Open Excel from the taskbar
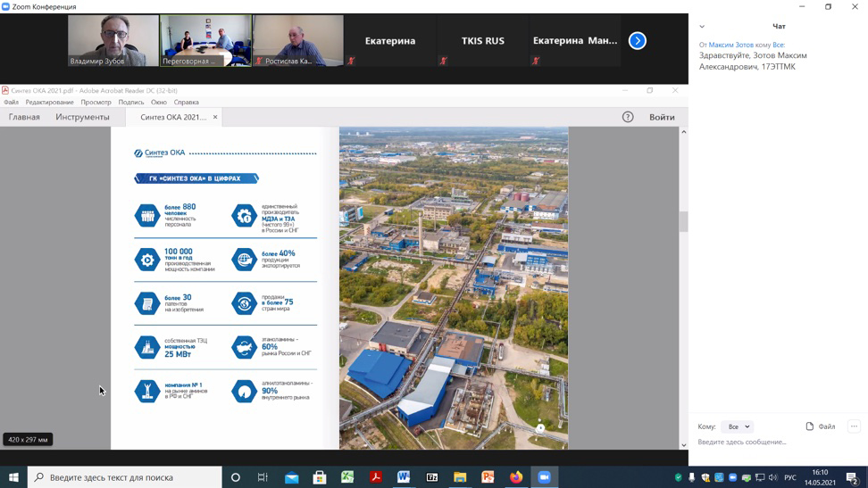The height and width of the screenshot is (488, 868). point(347,477)
